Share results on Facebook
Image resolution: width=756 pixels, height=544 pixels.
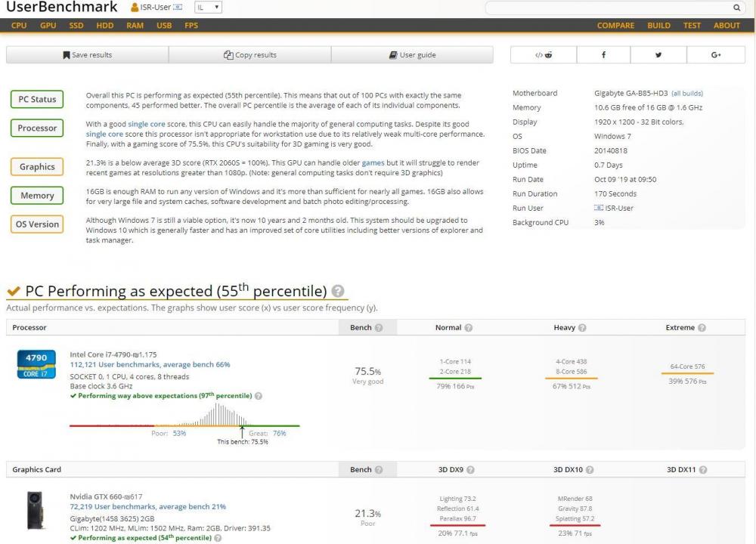(603, 55)
